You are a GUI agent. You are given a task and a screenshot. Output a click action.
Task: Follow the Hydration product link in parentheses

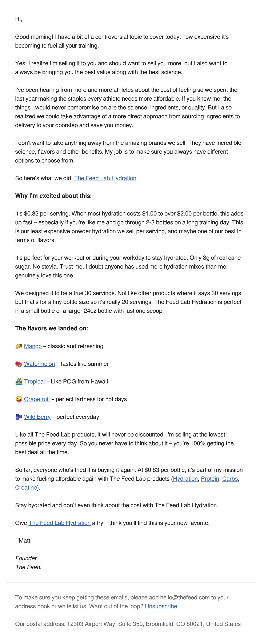click(185, 479)
